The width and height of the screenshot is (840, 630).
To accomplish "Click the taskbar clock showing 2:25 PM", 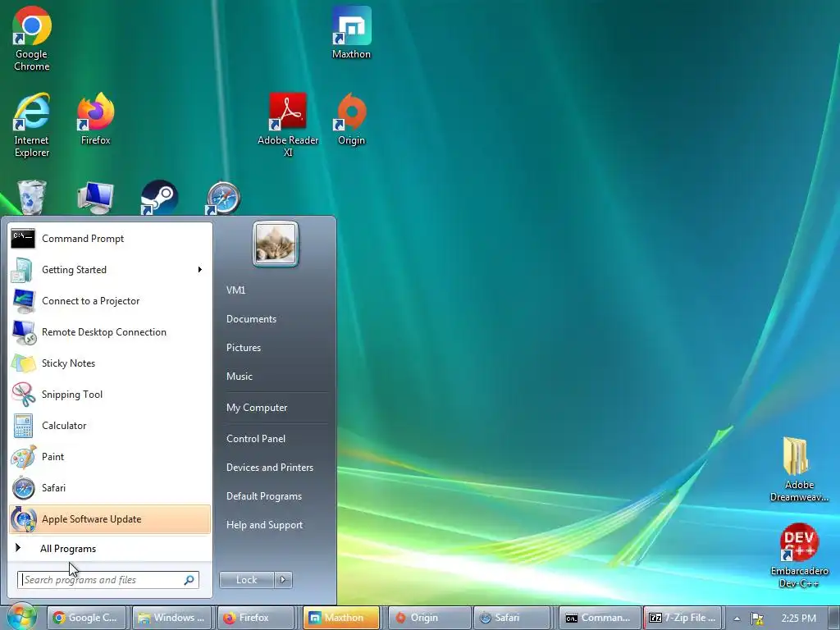I will 799,619.
